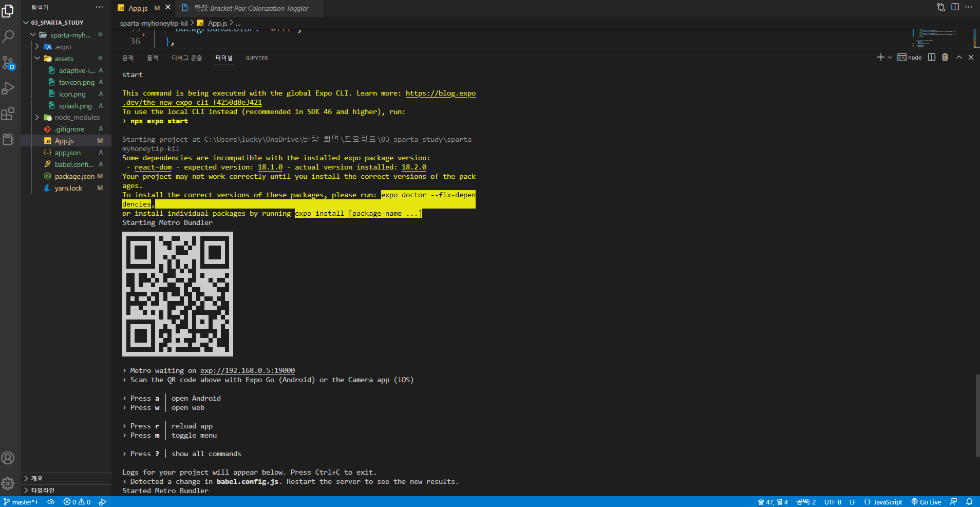This screenshot has height=507, width=980.
Task: Collapse the assets folder
Action: click(66, 59)
